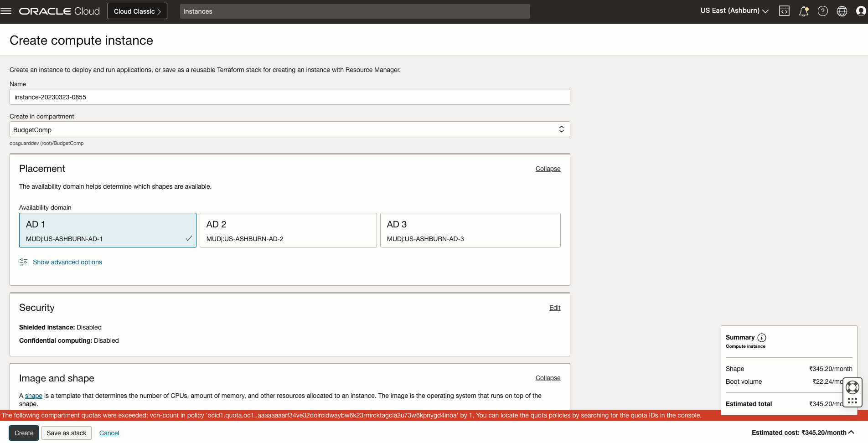Cancel instance creation
This screenshot has height=443, width=868.
pyautogui.click(x=109, y=433)
